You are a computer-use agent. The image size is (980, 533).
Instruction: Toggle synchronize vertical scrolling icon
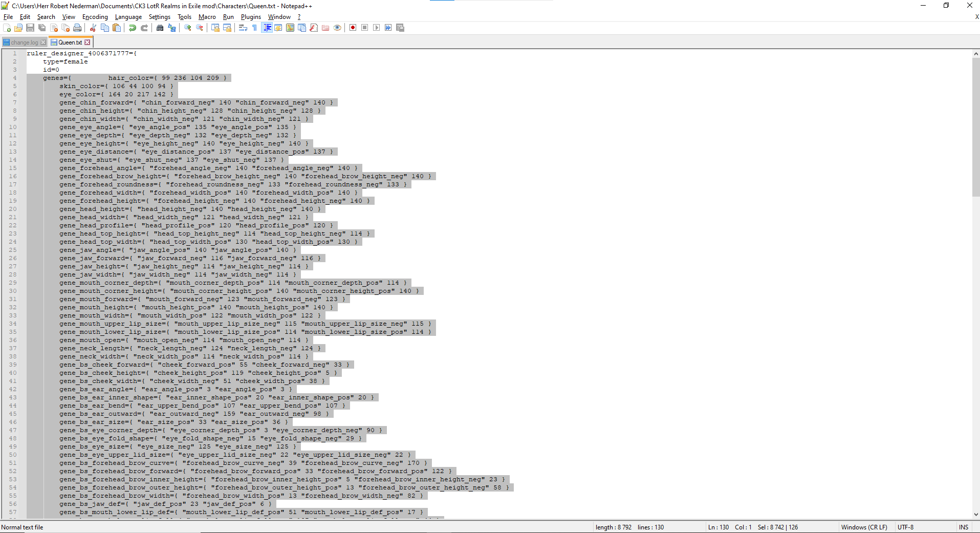[215, 28]
